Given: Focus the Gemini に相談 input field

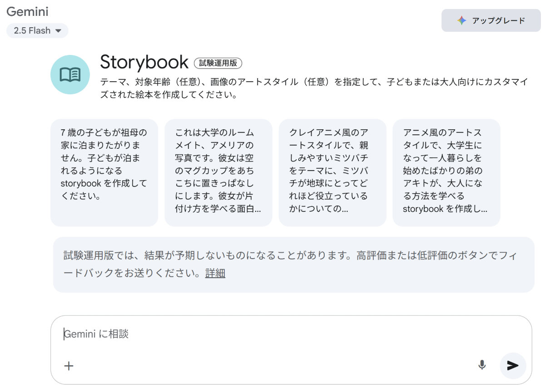Looking at the screenshot, I should click(291, 334).
